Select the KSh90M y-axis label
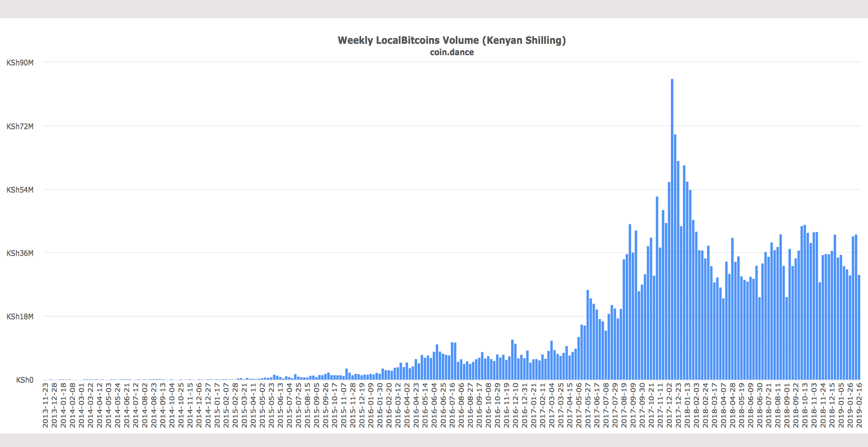Screen dimensions: 868x447 click(x=20, y=63)
